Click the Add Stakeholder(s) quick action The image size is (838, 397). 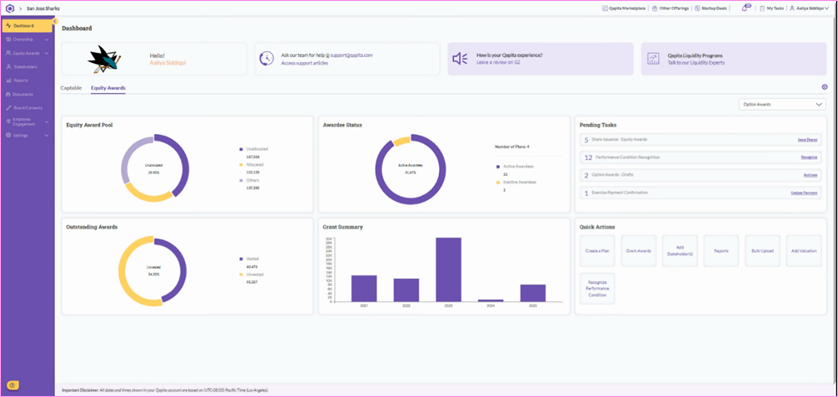click(680, 251)
